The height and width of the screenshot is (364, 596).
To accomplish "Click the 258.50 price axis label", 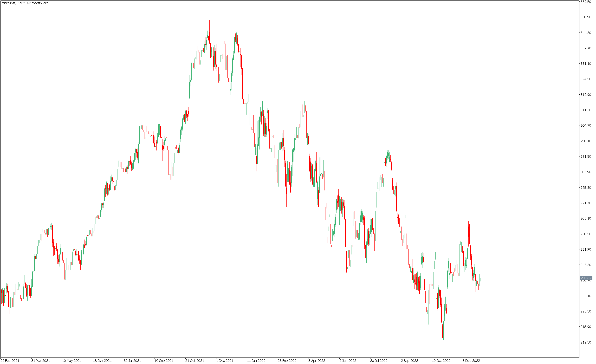I will [586, 234].
